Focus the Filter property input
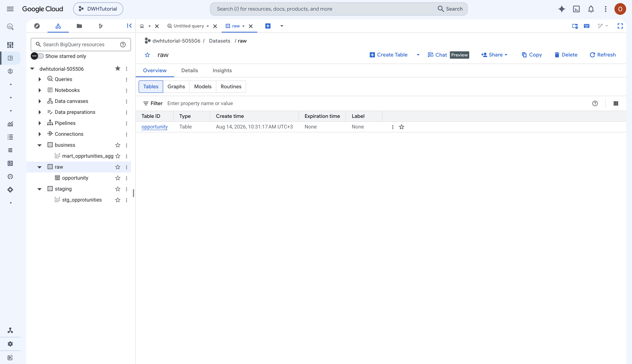 click(375, 103)
